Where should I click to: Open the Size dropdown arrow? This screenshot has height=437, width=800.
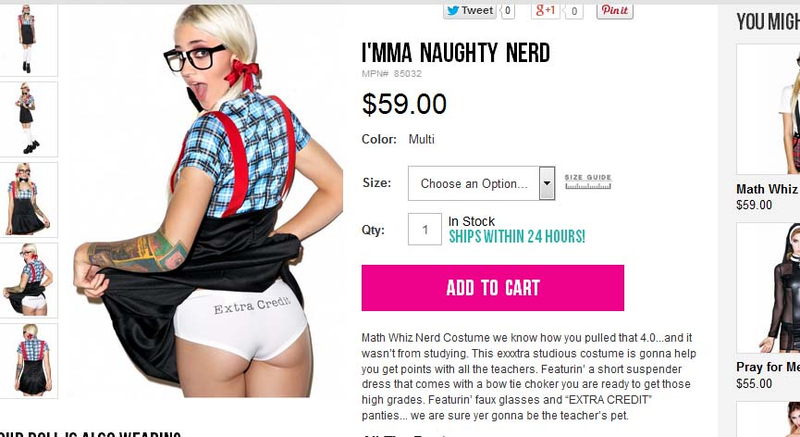[547, 183]
